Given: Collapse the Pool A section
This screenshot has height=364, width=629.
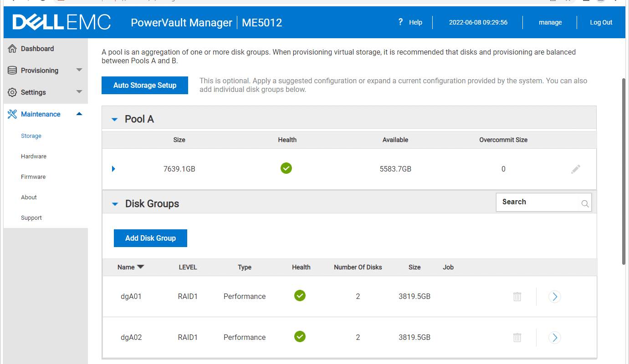Looking at the screenshot, I should (115, 120).
